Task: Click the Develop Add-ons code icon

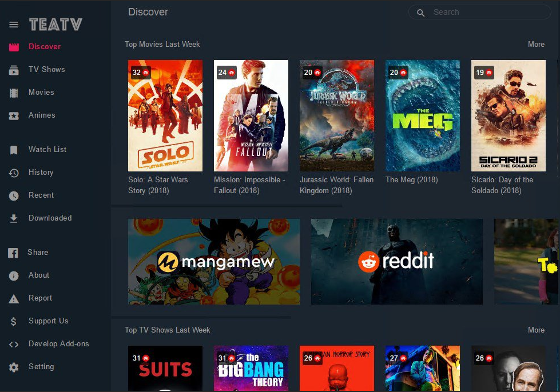Action: [14, 344]
